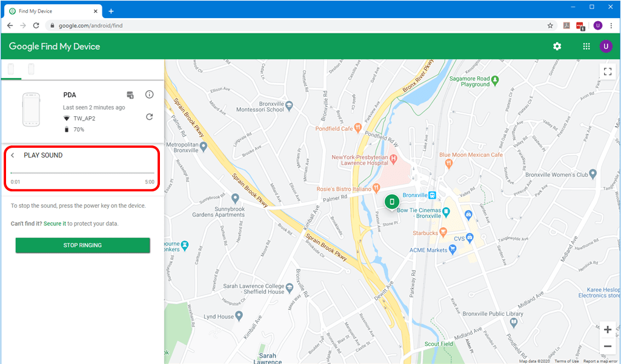Click Google Find My Device title
621x364 pixels.
55,47
